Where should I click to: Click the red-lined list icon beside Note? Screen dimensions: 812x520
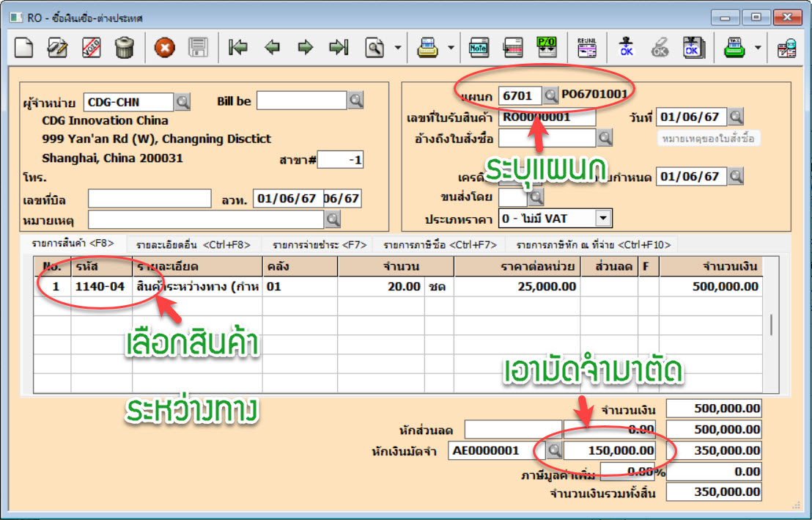click(x=513, y=48)
